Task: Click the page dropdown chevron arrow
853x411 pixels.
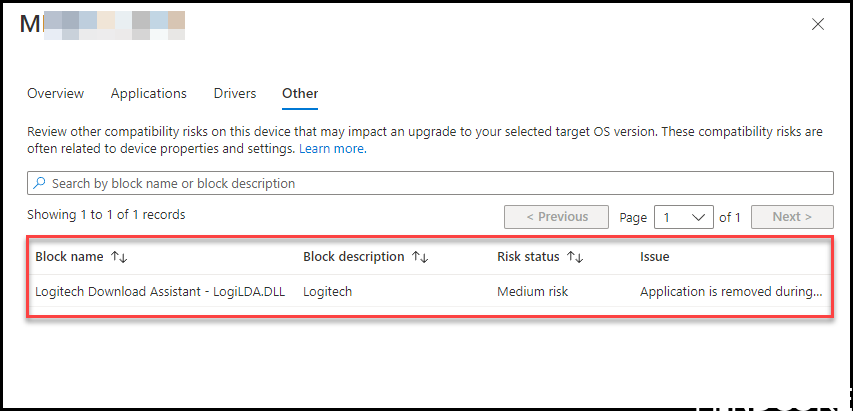Action: 698,217
